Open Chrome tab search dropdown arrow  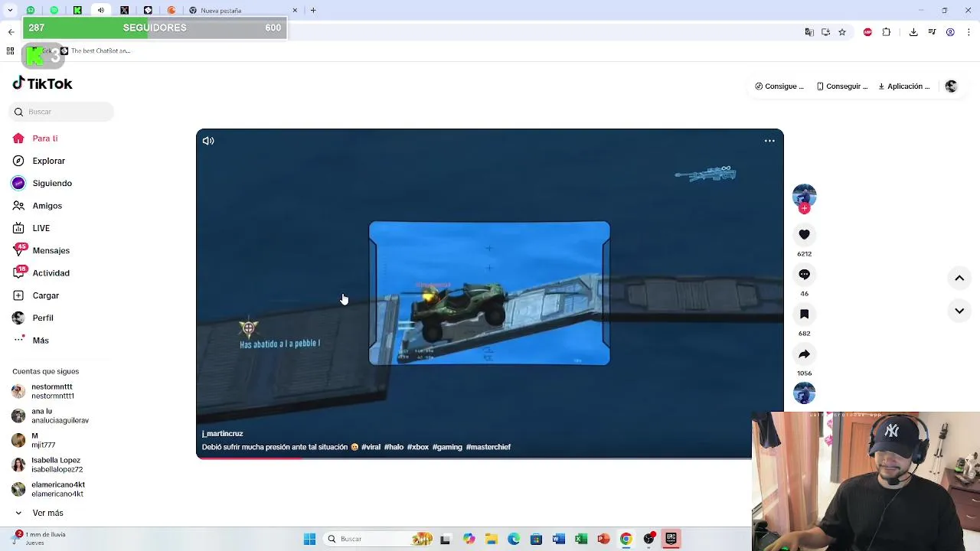pyautogui.click(x=11, y=11)
